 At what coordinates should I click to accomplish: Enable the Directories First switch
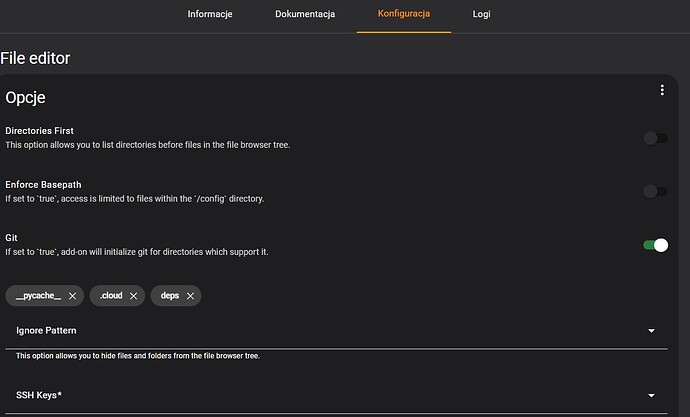point(655,138)
